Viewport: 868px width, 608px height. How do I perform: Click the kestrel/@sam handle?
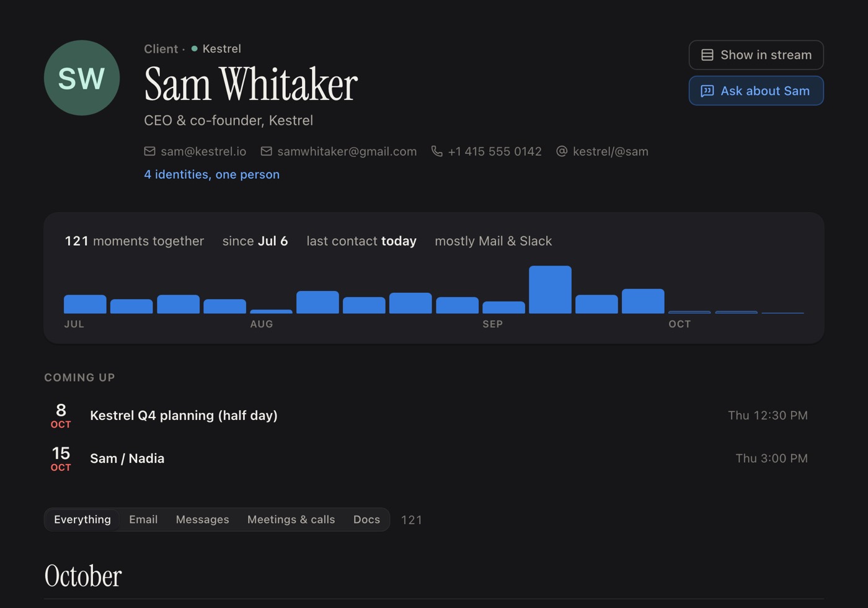click(x=611, y=151)
